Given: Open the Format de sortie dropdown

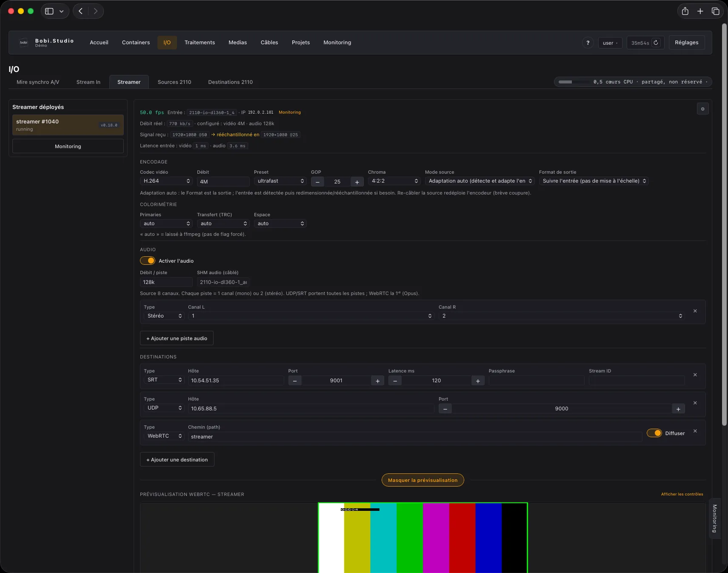Looking at the screenshot, I should 594,181.
